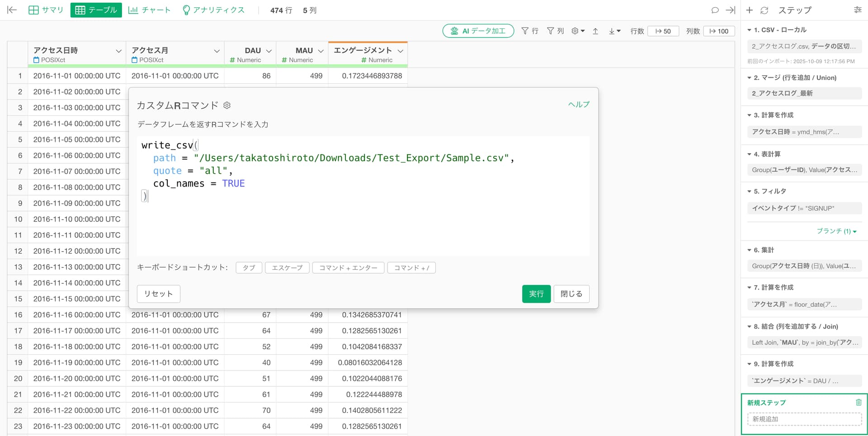Screen dimensions: 868x436
Task: Open the 列 filter funnel
Action: (555, 31)
